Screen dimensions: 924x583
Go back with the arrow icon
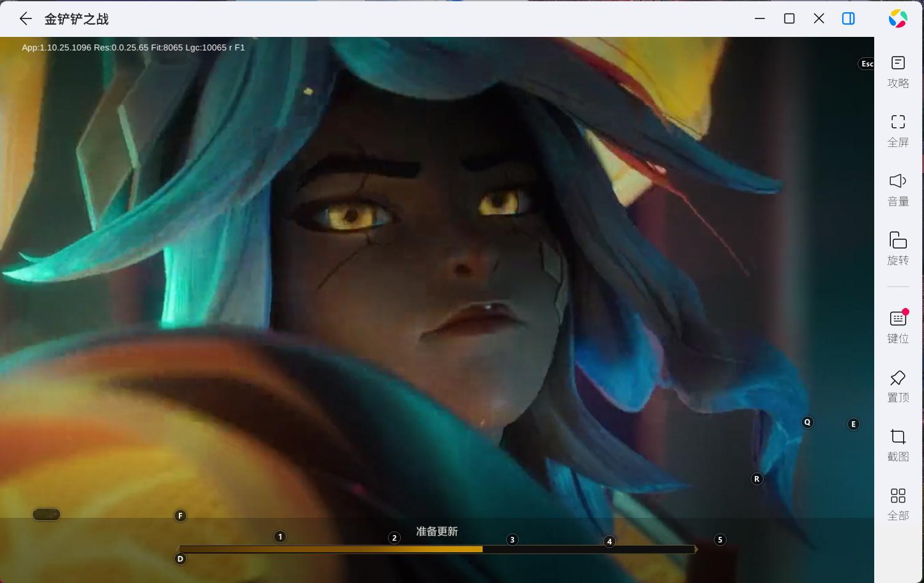(x=25, y=19)
